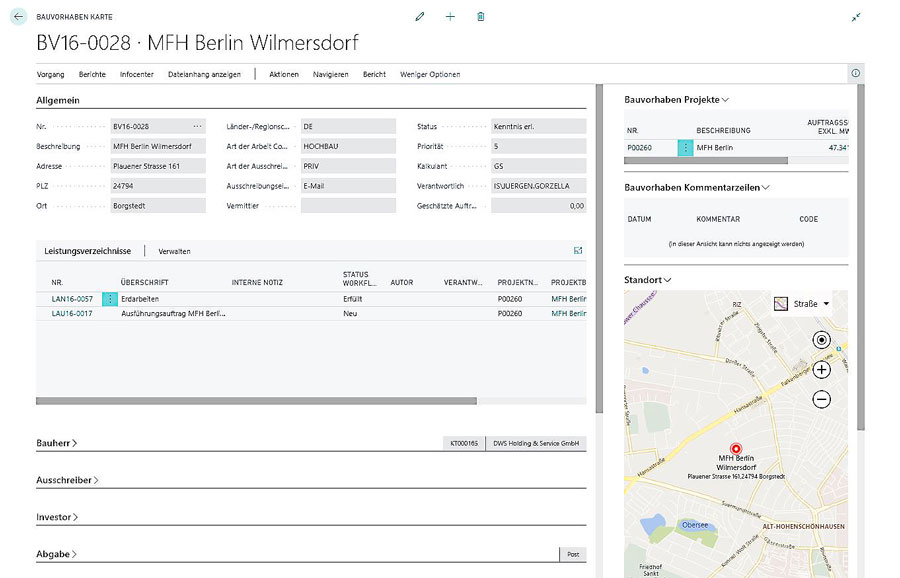Open link LAU16-0017
Screen dimensions: 900x578
pyautogui.click(x=72, y=313)
